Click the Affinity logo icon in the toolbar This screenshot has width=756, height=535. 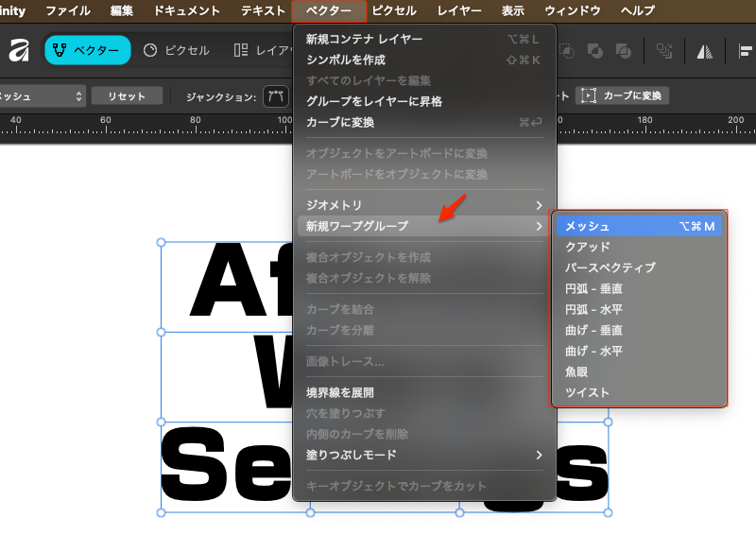point(18,50)
